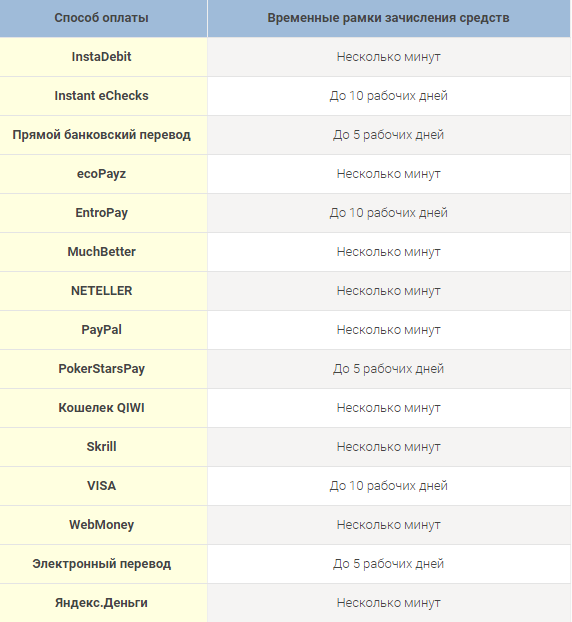Click the Временные рамки зачисления средств header

point(388,18)
